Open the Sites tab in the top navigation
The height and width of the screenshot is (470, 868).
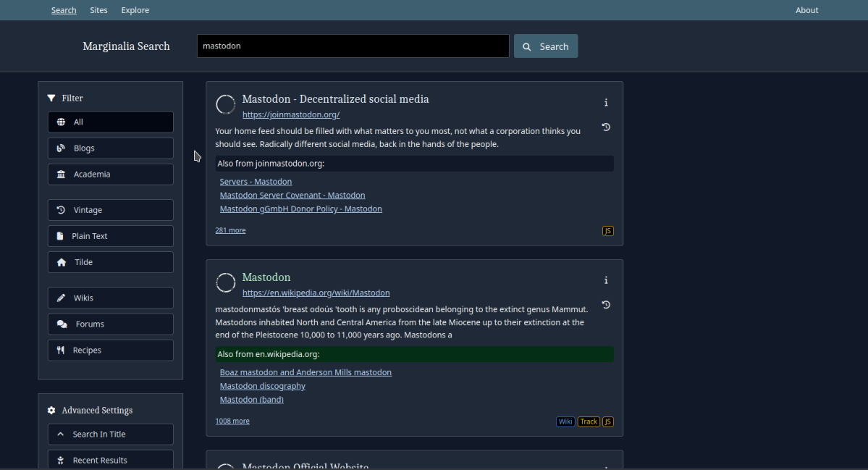tap(98, 10)
